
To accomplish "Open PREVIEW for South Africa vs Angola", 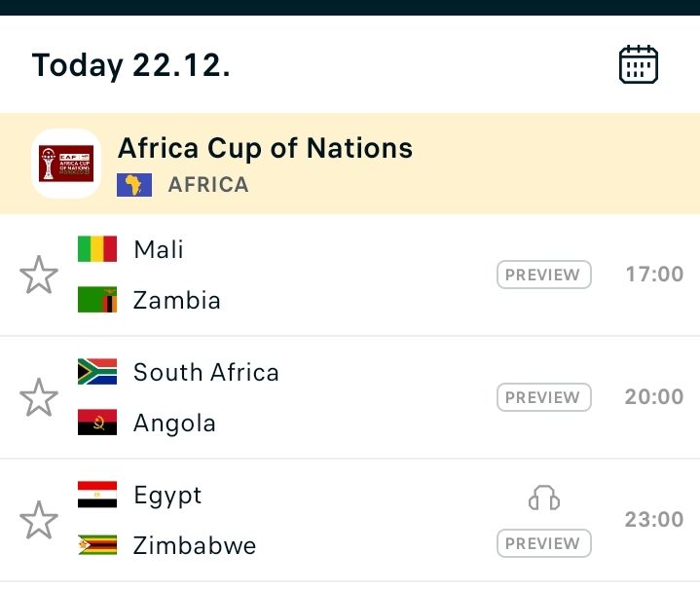I will pyautogui.click(x=544, y=397).
